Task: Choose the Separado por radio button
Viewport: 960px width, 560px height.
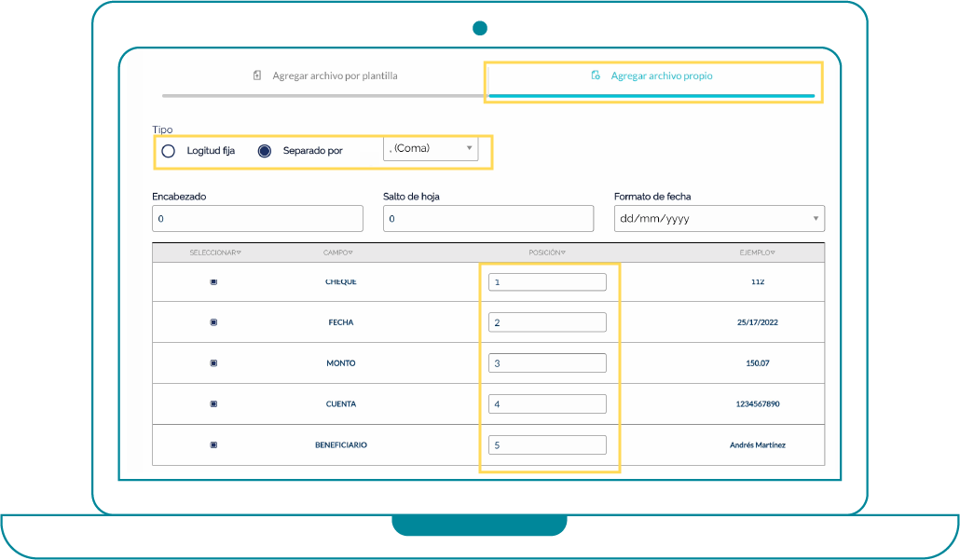Action: [x=265, y=151]
